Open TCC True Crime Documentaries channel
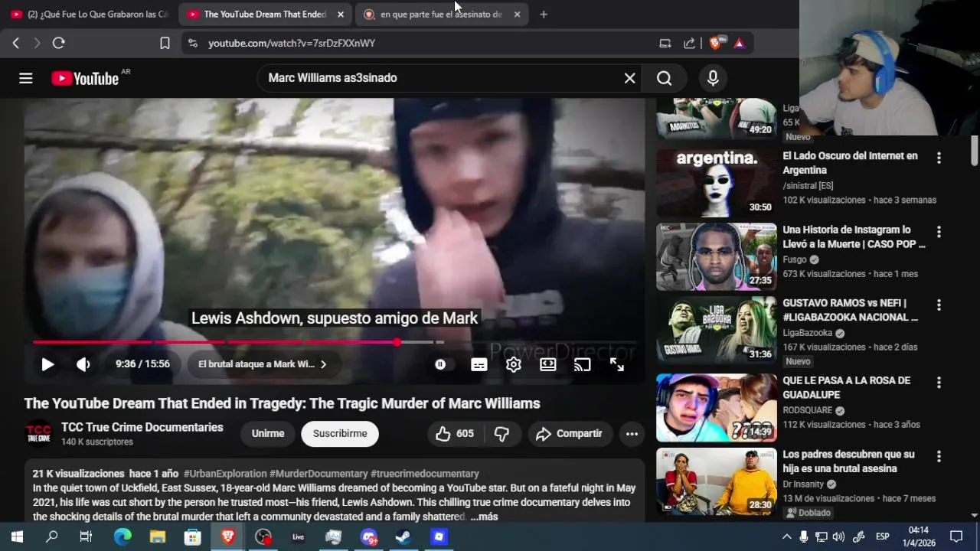Screen dimensions: 980x551 142,427
